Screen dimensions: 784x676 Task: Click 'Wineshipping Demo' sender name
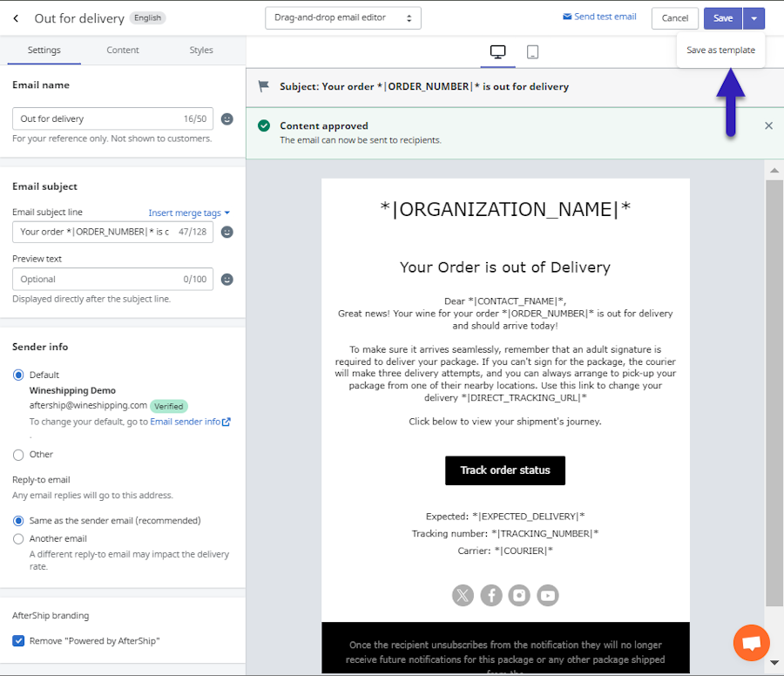coord(72,390)
